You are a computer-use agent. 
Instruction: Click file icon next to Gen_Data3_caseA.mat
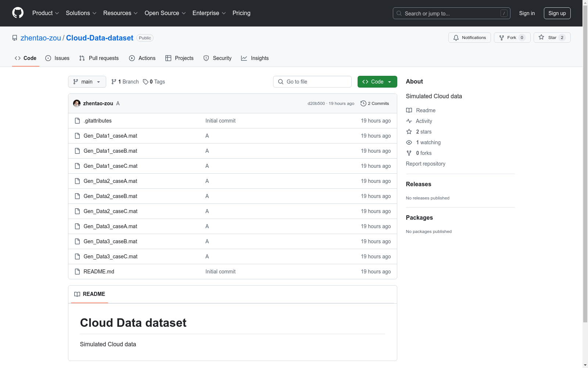[x=77, y=226]
